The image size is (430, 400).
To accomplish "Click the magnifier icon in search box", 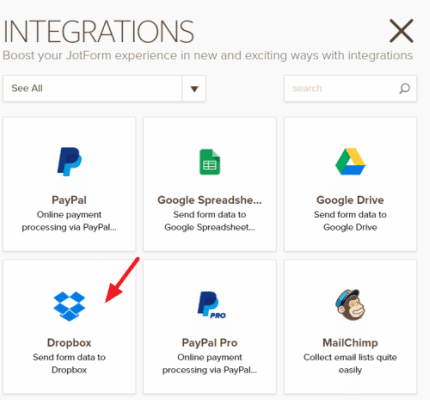I will tap(404, 88).
